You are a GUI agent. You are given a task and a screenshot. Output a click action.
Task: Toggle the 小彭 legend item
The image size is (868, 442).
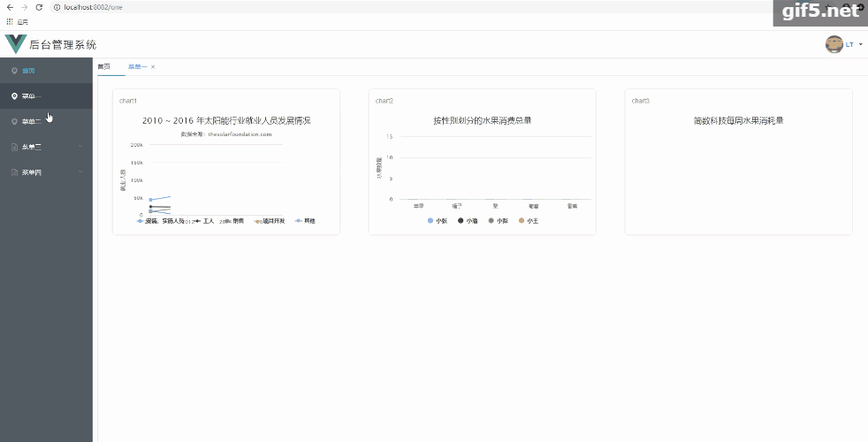(499, 220)
